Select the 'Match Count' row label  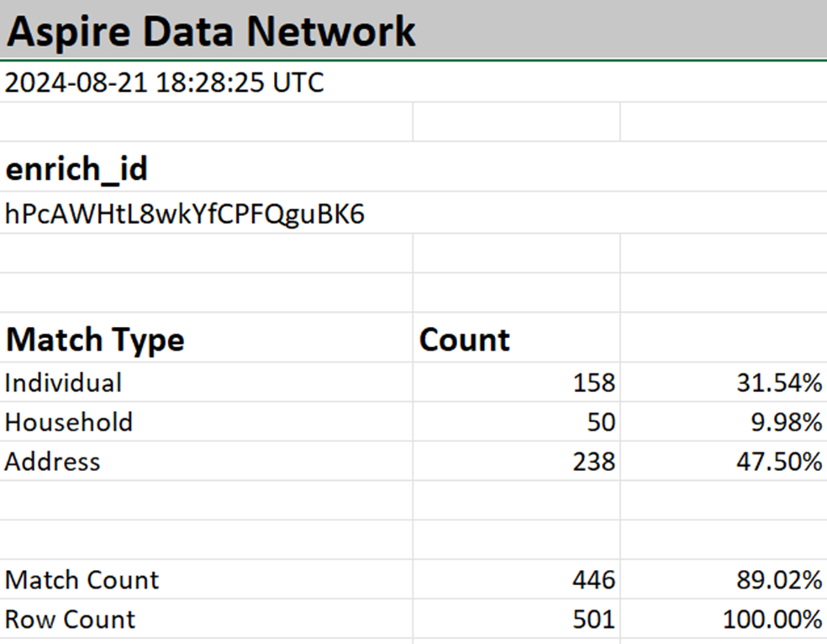tap(206, 579)
